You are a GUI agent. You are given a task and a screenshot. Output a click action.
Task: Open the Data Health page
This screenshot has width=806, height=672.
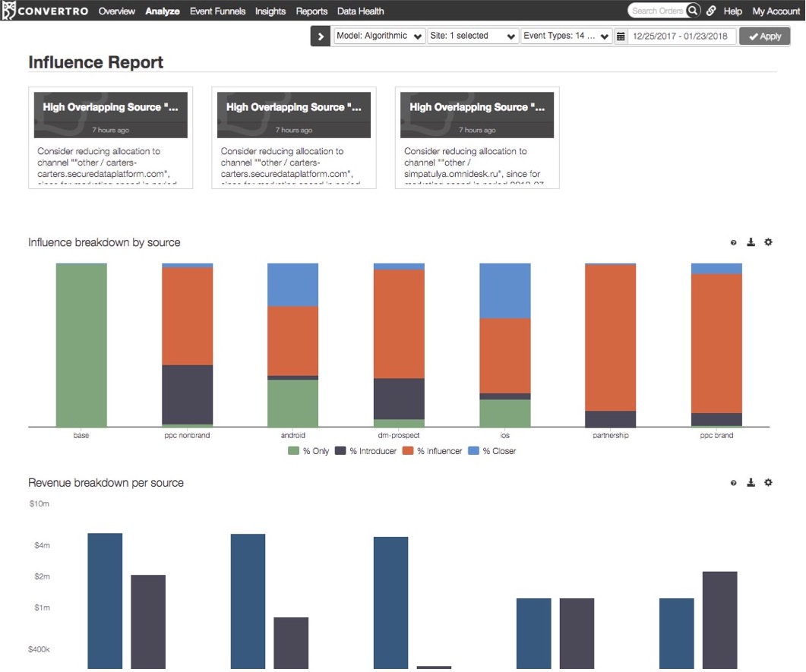360,11
